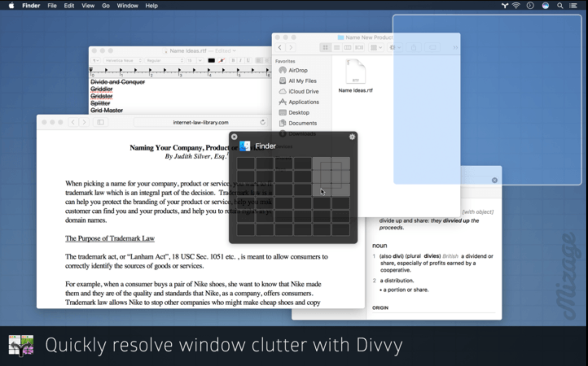The width and height of the screenshot is (588, 366).
Task: Switch Finder to list view
Action: [337, 48]
